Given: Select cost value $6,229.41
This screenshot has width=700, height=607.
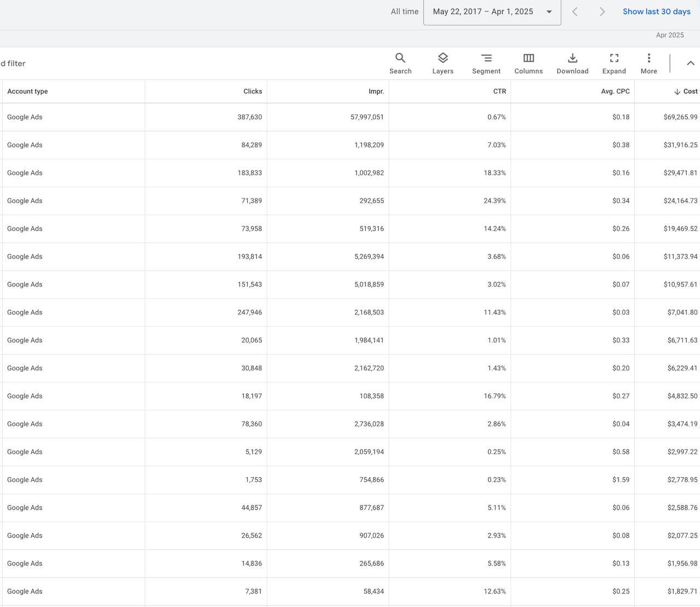Looking at the screenshot, I should coord(682,368).
